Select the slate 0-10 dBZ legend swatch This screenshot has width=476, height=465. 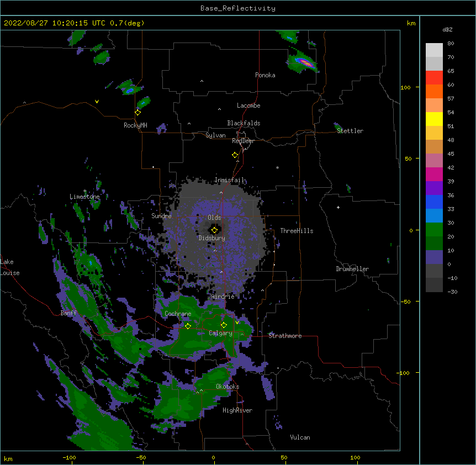click(434, 257)
